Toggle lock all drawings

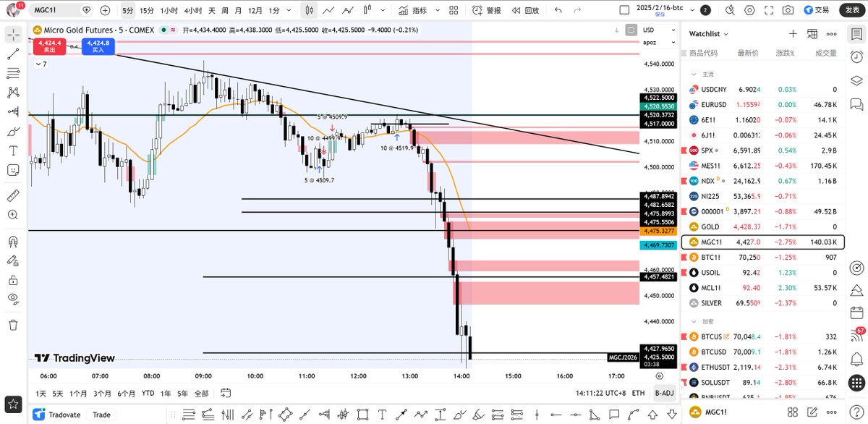(13, 280)
